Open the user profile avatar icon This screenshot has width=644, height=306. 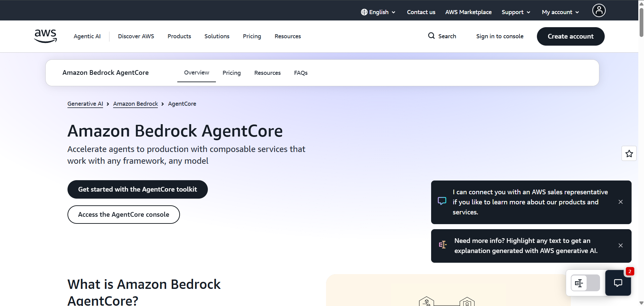(599, 10)
